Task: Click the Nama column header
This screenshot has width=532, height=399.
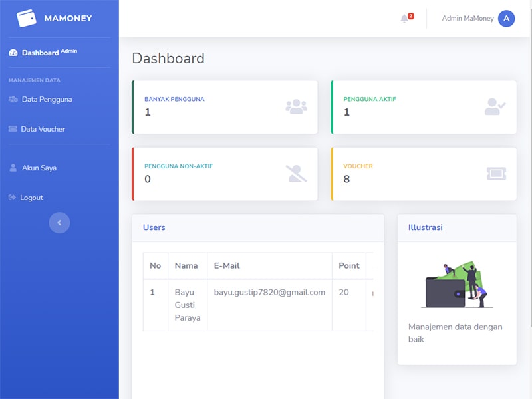Action: coord(186,265)
